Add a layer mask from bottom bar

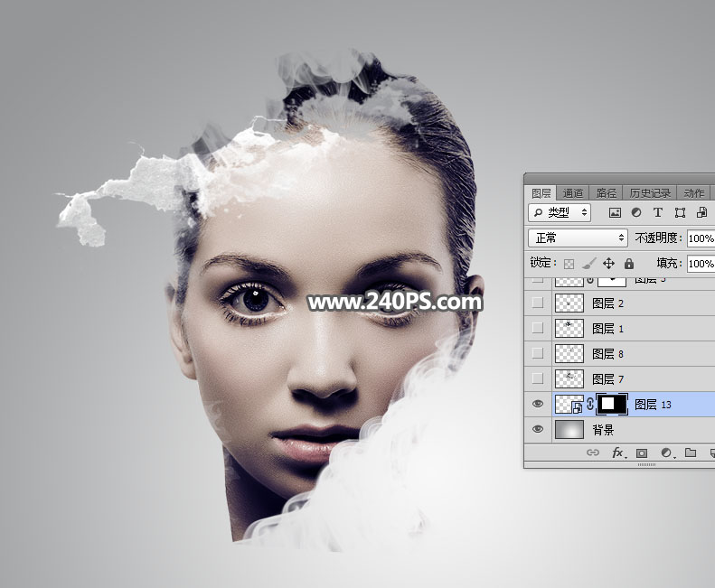pyautogui.click(x=642, y=453)
